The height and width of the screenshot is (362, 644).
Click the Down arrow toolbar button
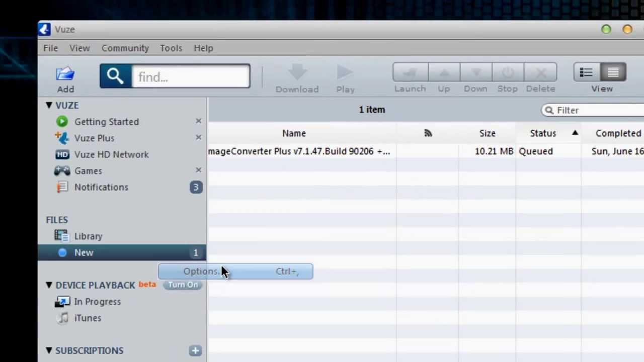(476, 72)
